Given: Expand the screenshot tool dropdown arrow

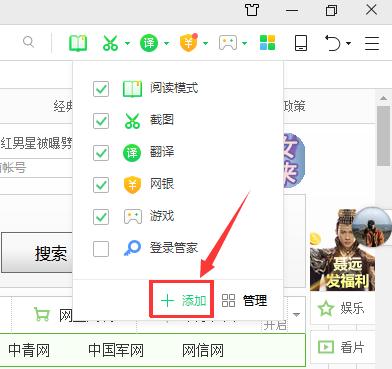Looking at the screenshot, I should 127,43.
